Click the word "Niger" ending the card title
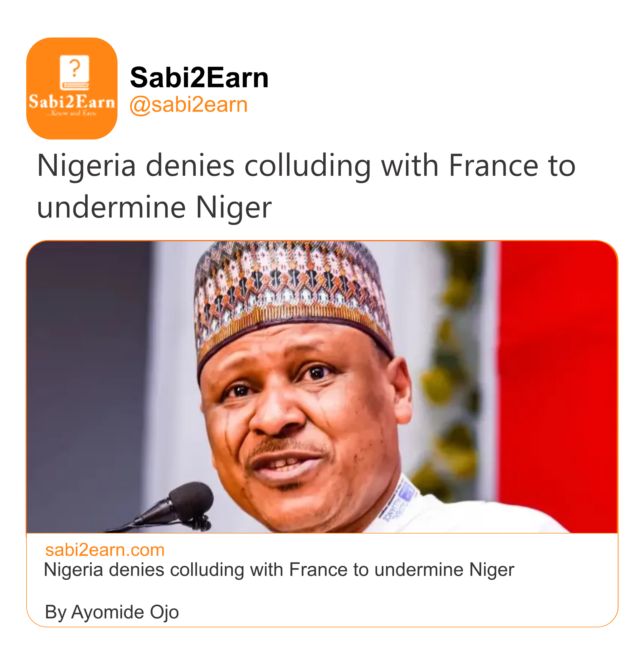This screenshot has width=644, height=650. (x=492, y=570)
